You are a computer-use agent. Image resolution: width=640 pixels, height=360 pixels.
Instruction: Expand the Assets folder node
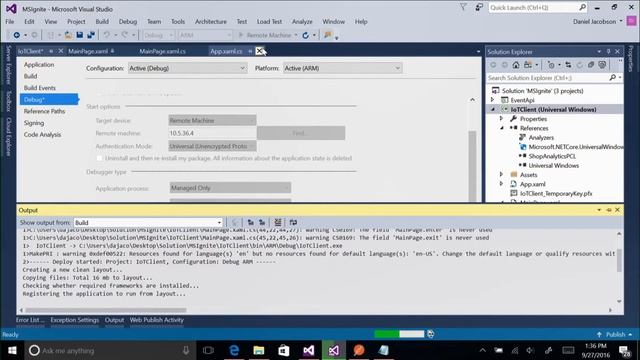(502, 175)
